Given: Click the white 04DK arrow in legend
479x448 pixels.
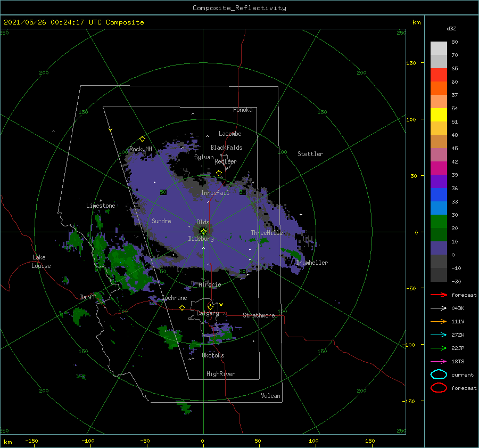Looking at the screenshot, I should pos(439,308).
